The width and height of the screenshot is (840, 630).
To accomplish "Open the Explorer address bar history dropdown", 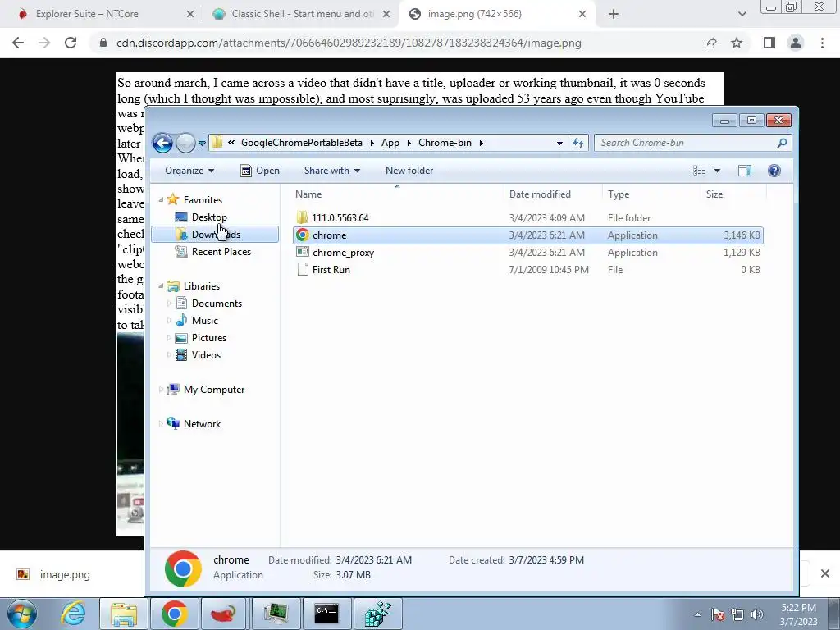I will [x=559, y=143].
